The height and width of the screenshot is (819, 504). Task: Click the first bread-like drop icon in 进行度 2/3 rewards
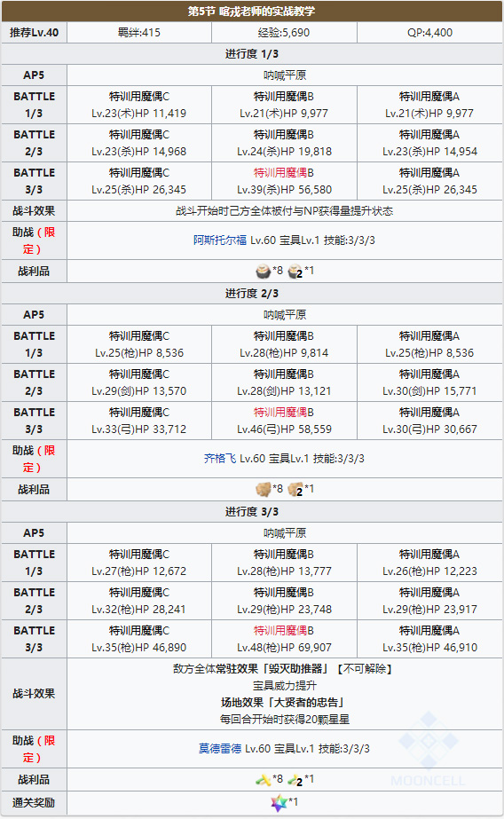click(263, 490)
